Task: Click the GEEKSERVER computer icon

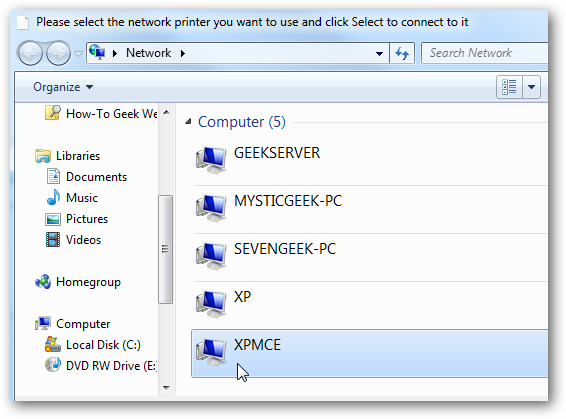Action: [x=211, y=160]
